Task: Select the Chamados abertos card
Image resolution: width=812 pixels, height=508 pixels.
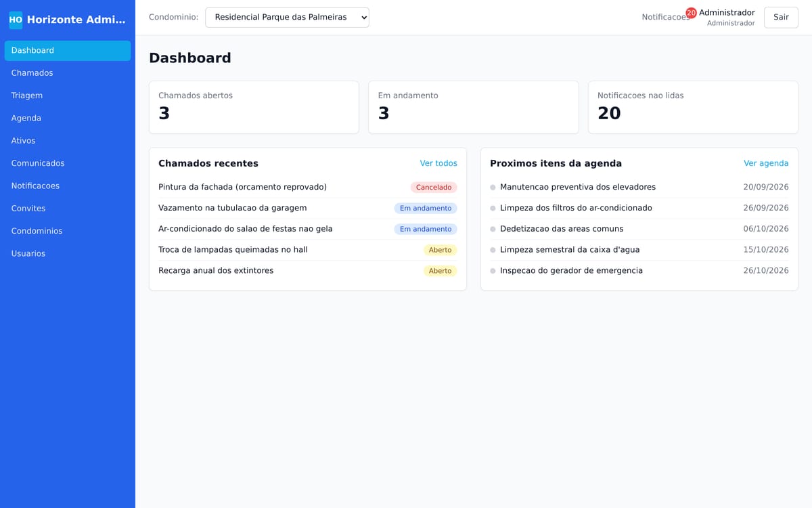Action: click(x=254, y=107)
